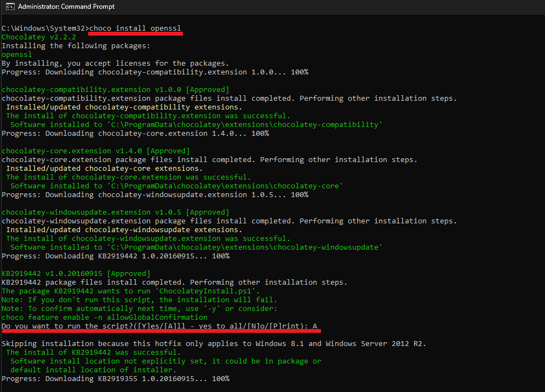Click the Command Prompt icon in title bar
This screenshot has height=392, width=545.
10,7
